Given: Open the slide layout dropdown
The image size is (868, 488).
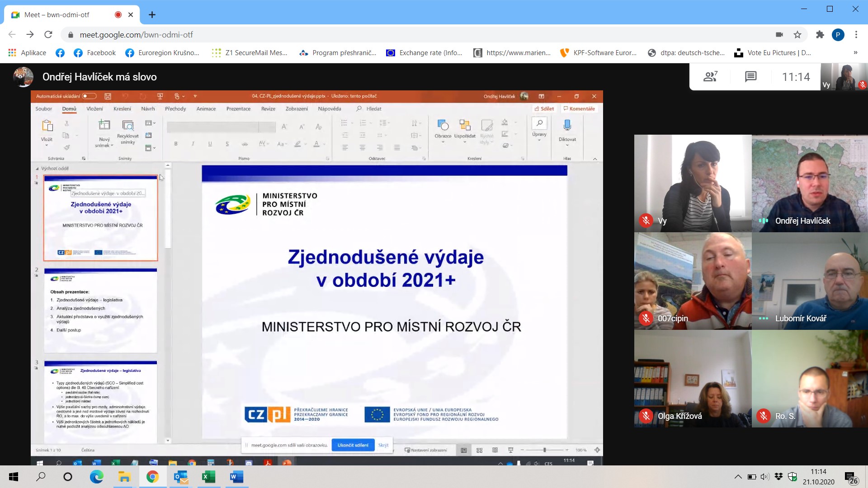Looking at the screenshot, I should tap(151, 123).
